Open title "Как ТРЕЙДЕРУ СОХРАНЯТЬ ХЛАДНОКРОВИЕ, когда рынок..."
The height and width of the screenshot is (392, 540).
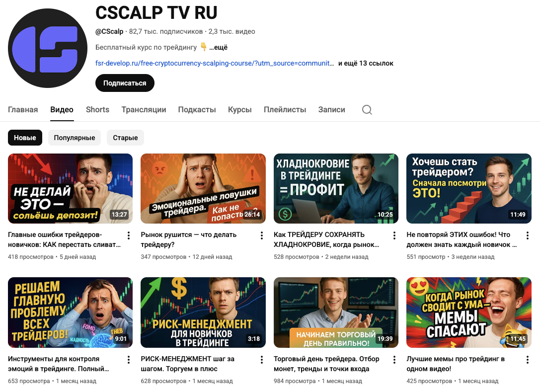pos(326,239)
